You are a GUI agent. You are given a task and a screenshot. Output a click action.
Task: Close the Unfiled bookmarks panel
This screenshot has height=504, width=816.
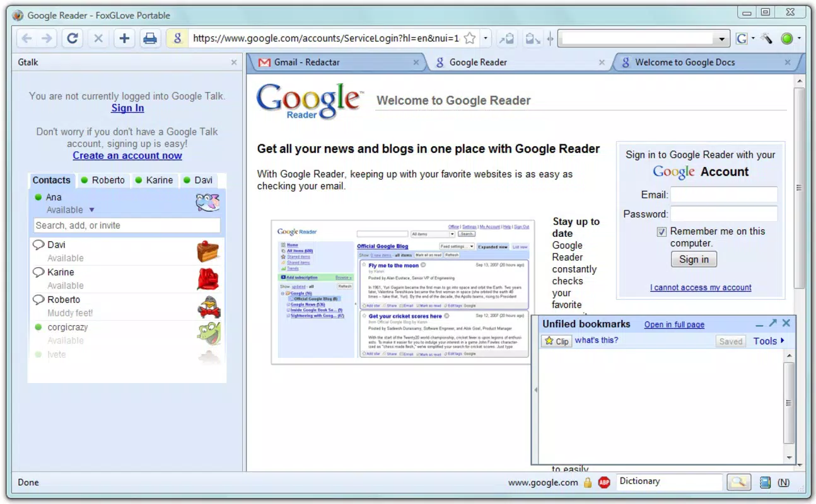786,323
